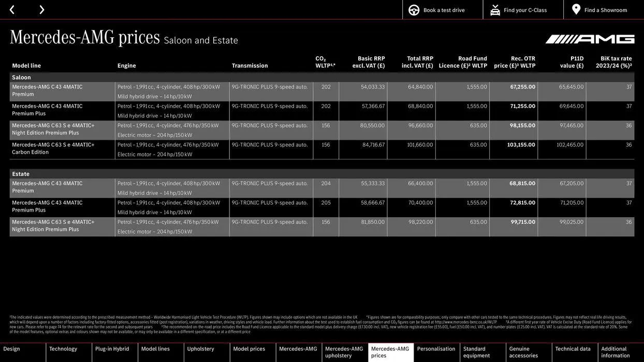This screenshot has height=362, width=644.
Task: Open Find your C-Class link
Action: [x=525, y=10]
